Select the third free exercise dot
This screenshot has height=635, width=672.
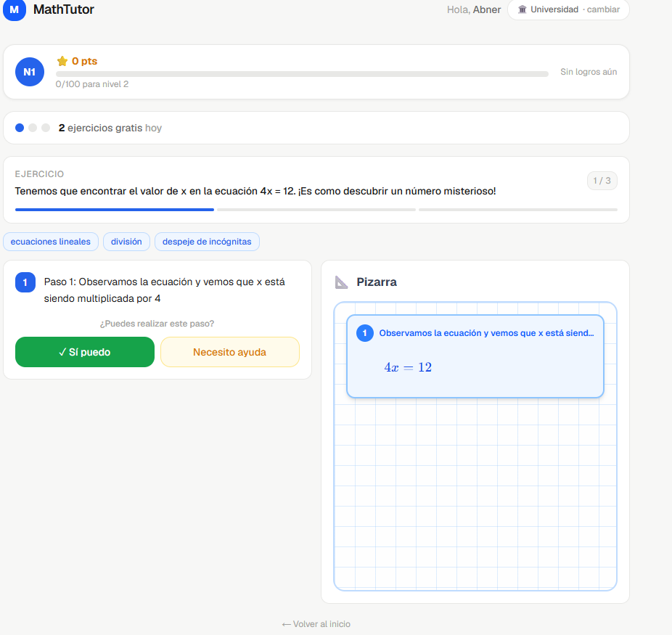tap(46, 128)
